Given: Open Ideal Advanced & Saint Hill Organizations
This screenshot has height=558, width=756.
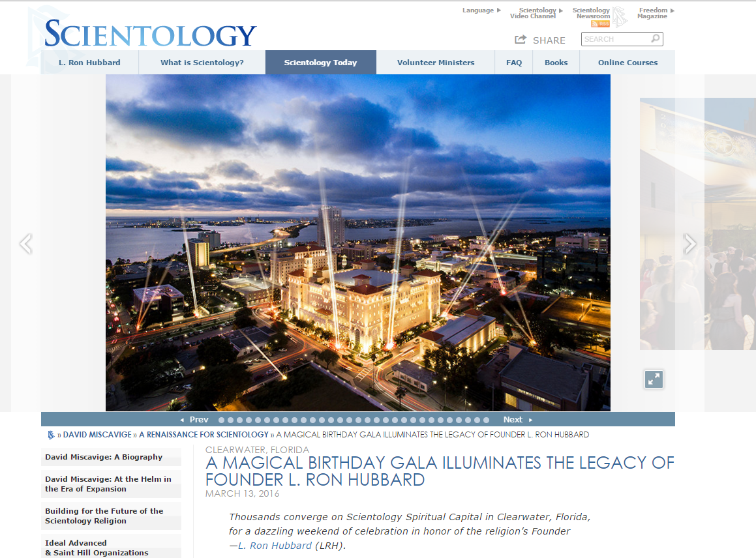Looking at the screenshot, I should point(111,548).
